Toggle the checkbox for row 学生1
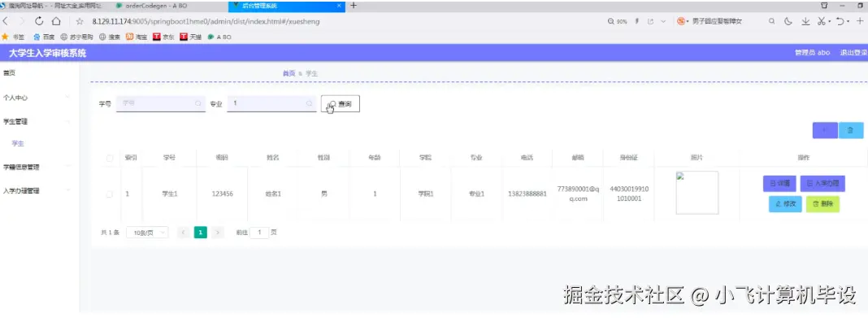The height and width of the screenshot is (318, 868). [x=110, y=194]
